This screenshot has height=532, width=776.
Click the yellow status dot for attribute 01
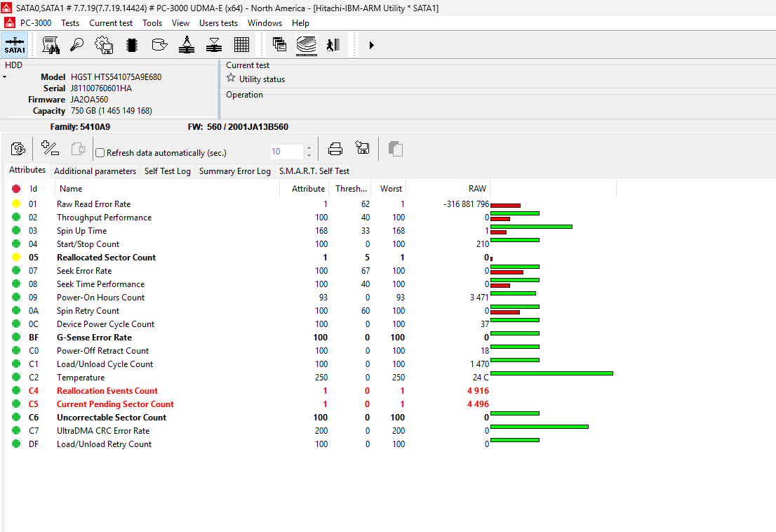click(16, 204)
